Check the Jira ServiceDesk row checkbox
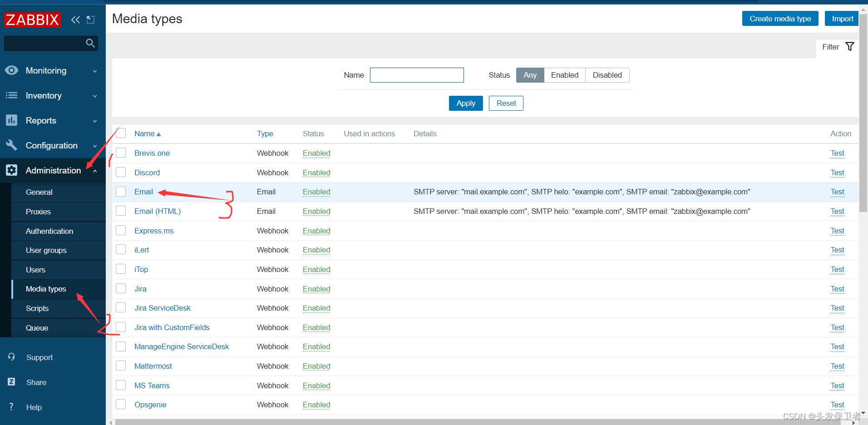 coord(121,307)
